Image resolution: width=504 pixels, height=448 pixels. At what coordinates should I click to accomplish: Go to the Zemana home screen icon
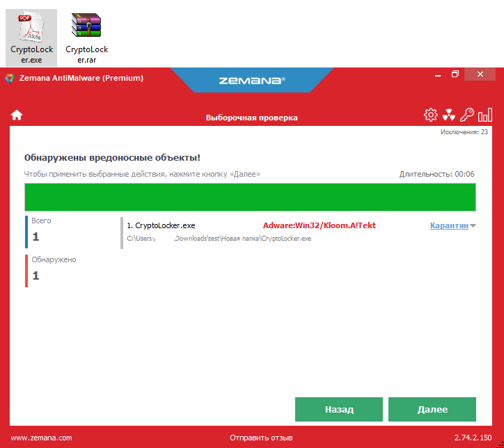coord(17,115)
